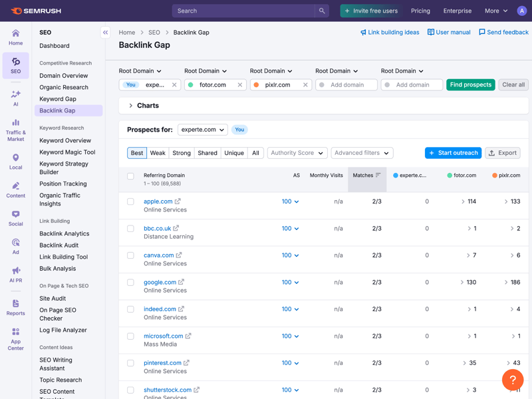Click the Traffic & Market sidebar icon
Screen dimensions: 532x399
(x=15, y=130)
